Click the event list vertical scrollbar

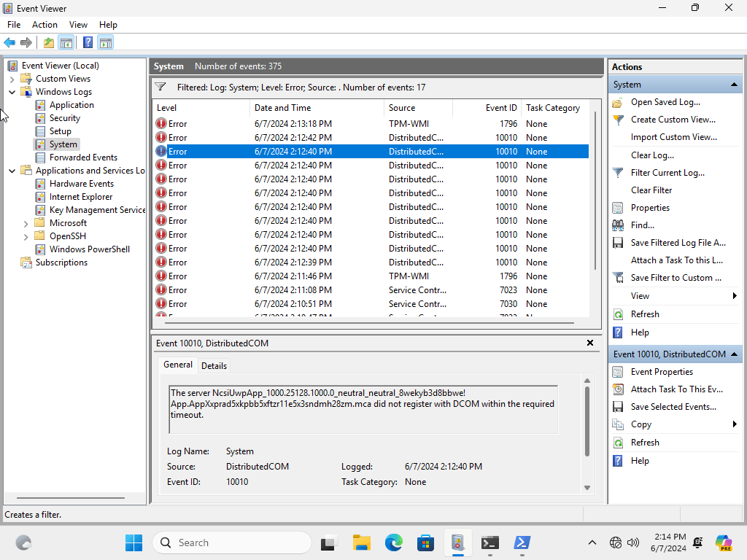595,190
